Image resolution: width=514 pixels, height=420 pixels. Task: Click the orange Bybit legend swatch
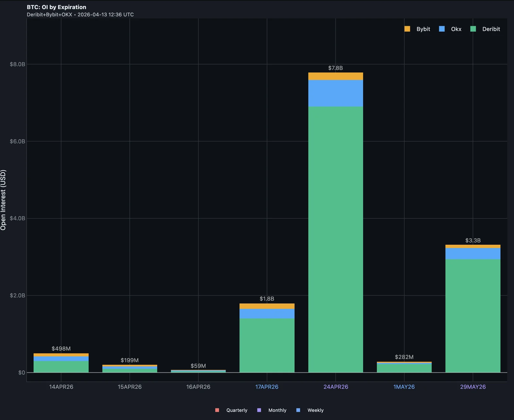click(x=408, y=29)
